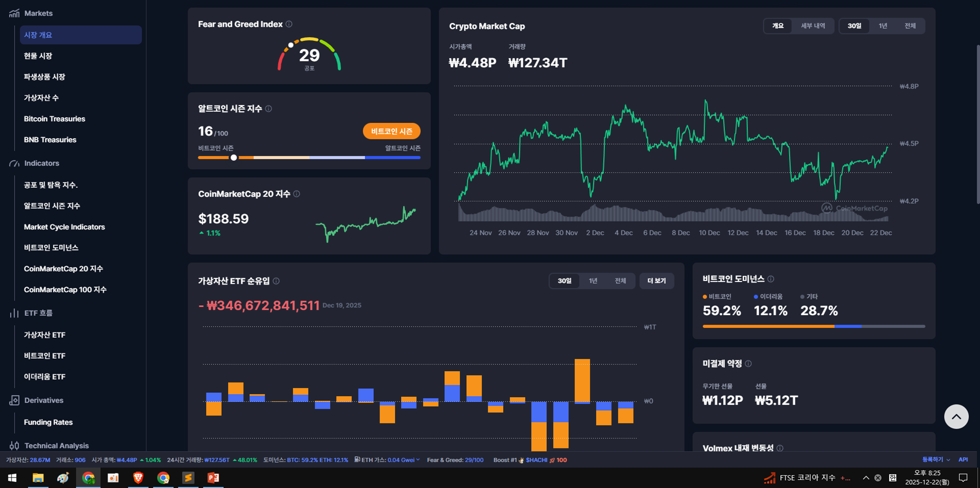980x488 pixels.
Task: Click the 비트코인 도미넌스 distribution bar
Action: pyautogui.click(x=814, y=326)
